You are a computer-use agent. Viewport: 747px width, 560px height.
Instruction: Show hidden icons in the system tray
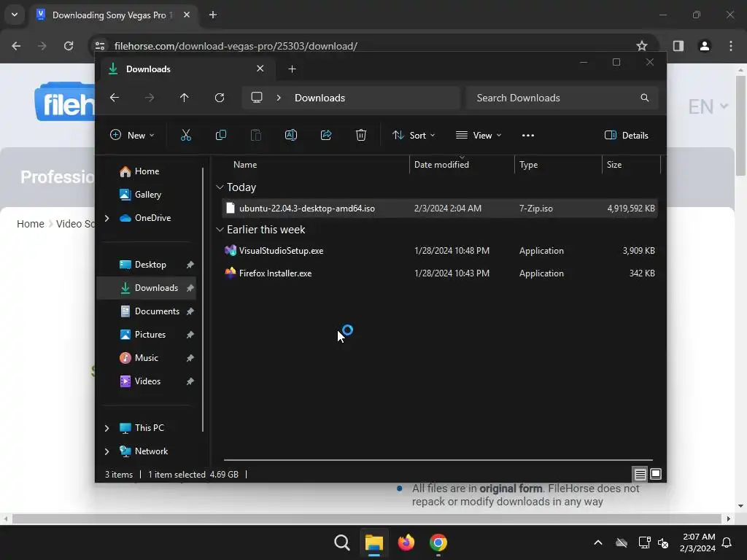(x=598, y=542)
